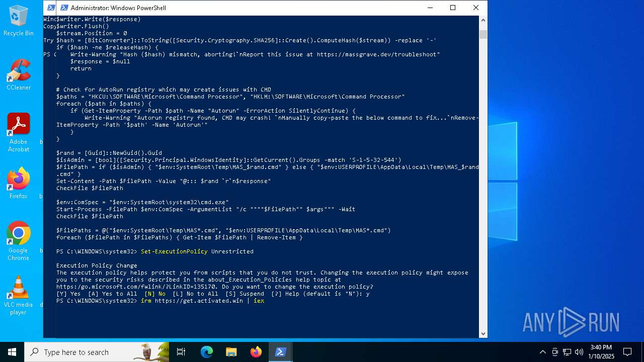Open File Explorer from the taskbar
This screenshot has height=362, width=644.
pos(231,352)
